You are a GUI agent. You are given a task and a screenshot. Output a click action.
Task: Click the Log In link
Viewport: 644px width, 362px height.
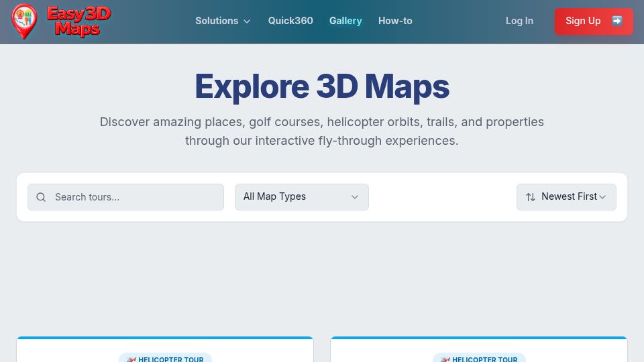point(519,21)
